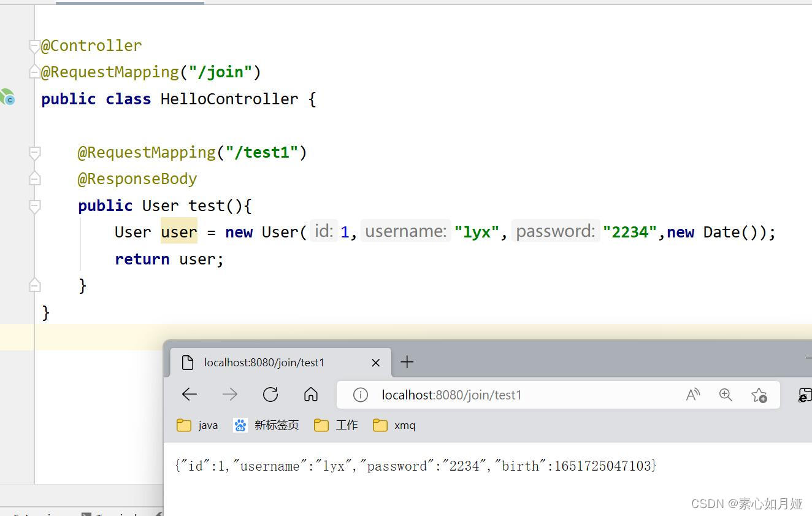This screenshot has height=516, width=812.
Task: Click the "2234" password string
Action: point(630,233)
